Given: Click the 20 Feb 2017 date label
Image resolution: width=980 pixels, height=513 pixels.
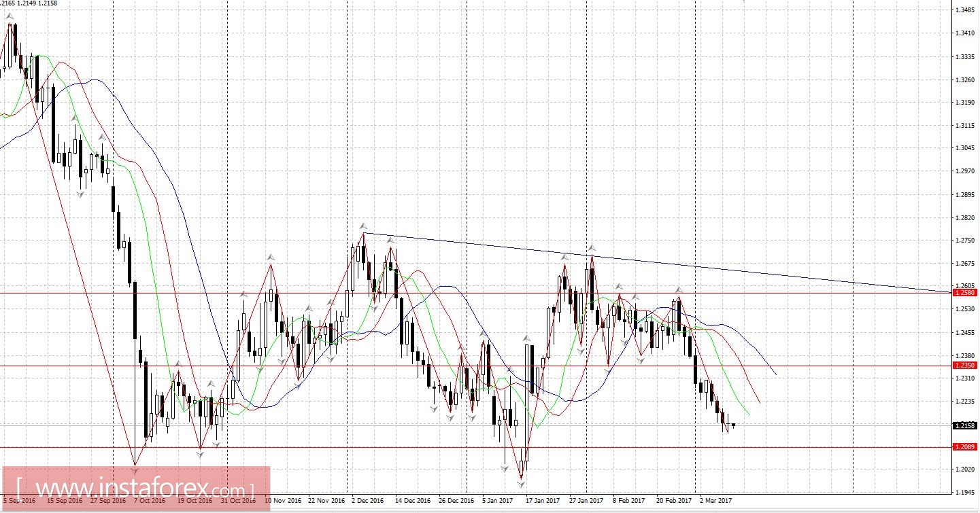Looking at the screenshot, I should pos(674,501).
